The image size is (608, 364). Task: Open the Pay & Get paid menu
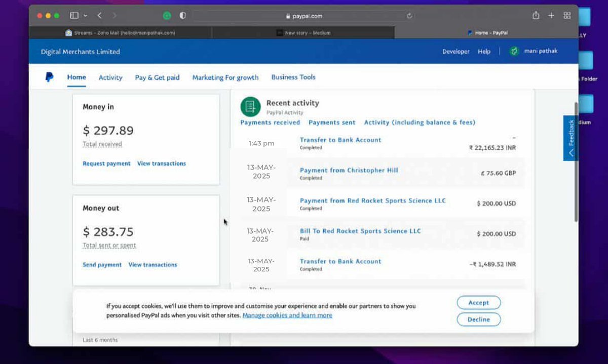tap(157, 77)
